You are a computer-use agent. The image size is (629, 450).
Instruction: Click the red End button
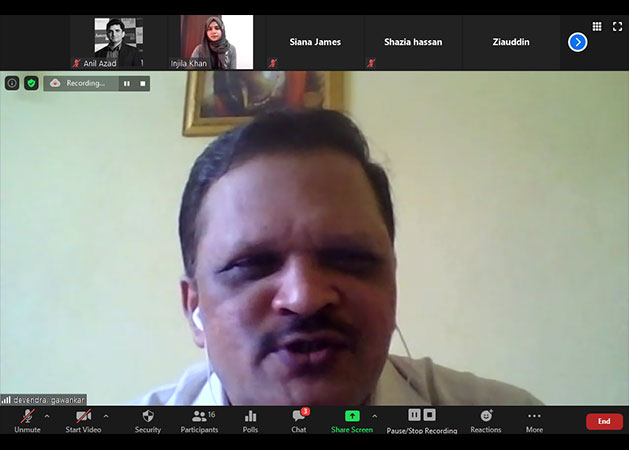pyautogui.click(x=604, y=421)
